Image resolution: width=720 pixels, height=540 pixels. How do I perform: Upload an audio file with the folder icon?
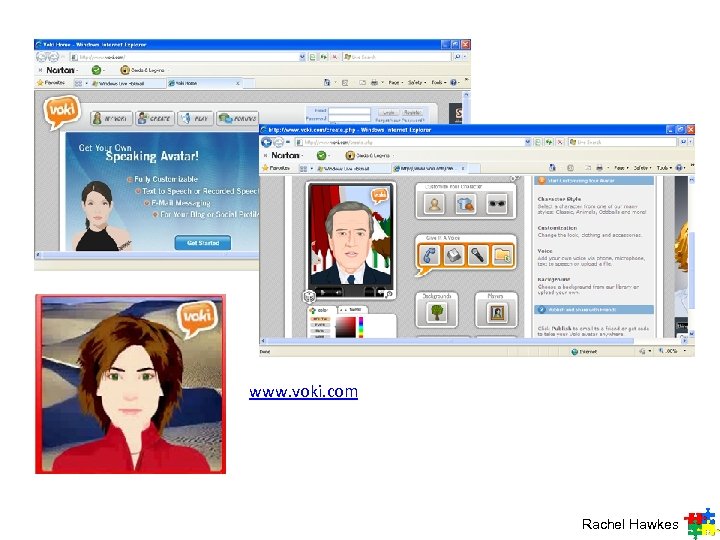click(502, 256)
